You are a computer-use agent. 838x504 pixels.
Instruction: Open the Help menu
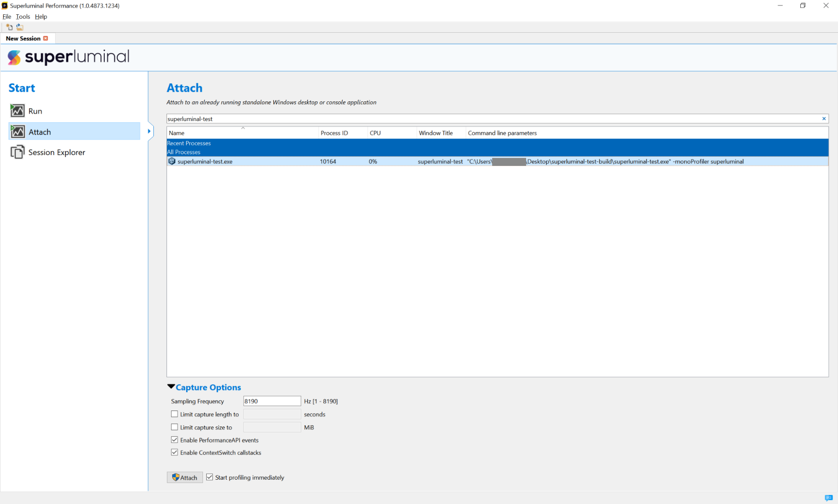coord(41,16)
